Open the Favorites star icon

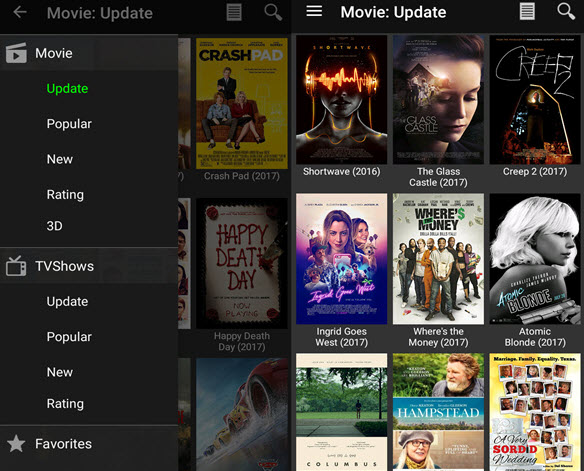[16, 443]
